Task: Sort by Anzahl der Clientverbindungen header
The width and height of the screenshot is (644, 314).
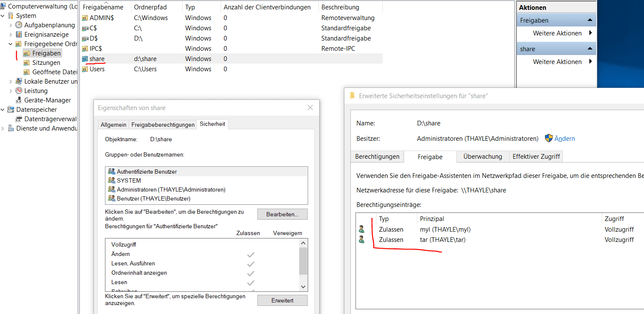Action: pos(270,7)
